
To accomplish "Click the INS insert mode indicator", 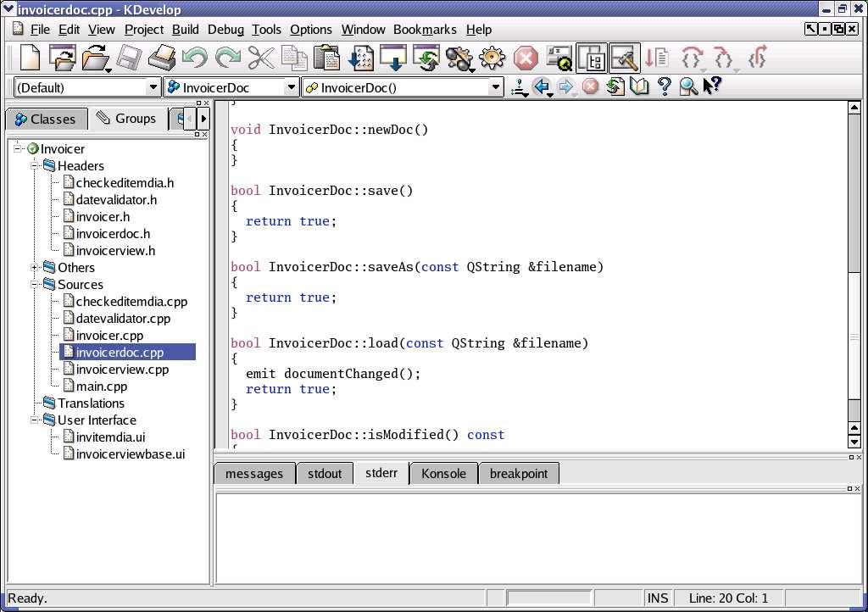I will (x=658, y=598).
